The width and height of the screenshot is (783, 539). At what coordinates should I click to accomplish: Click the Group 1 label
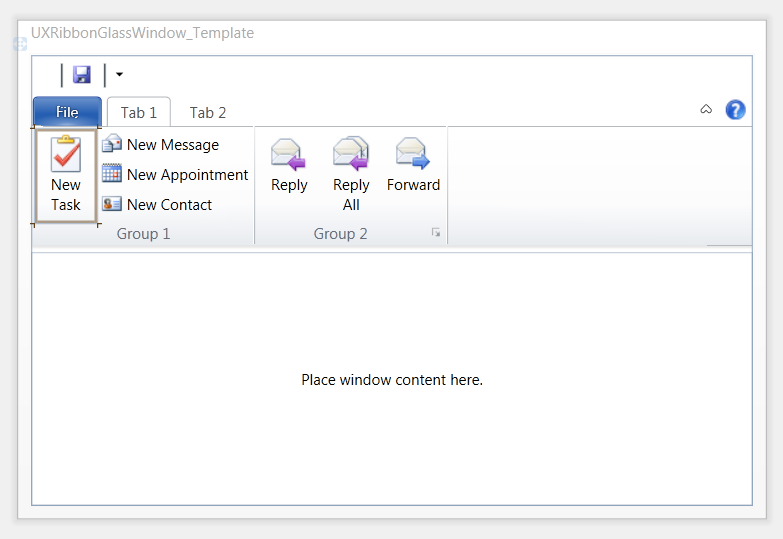(x=143, y=234)
